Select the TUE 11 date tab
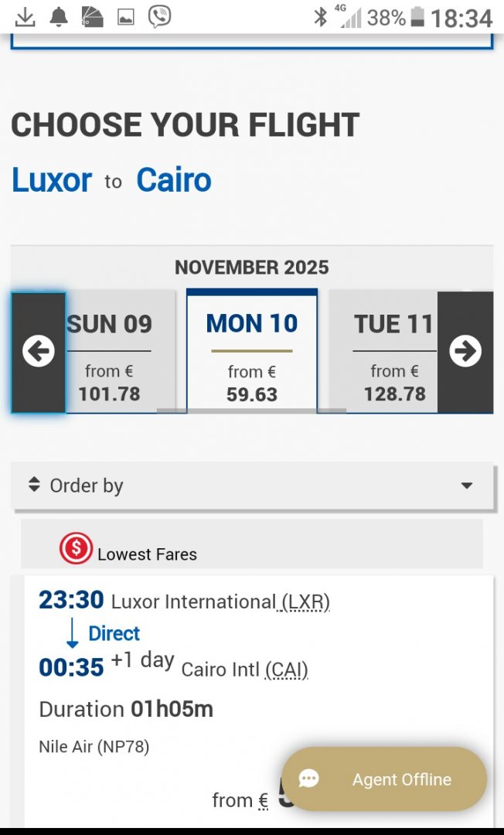The height and width of the screenshot is (835, 504). (x=384, y=352)
